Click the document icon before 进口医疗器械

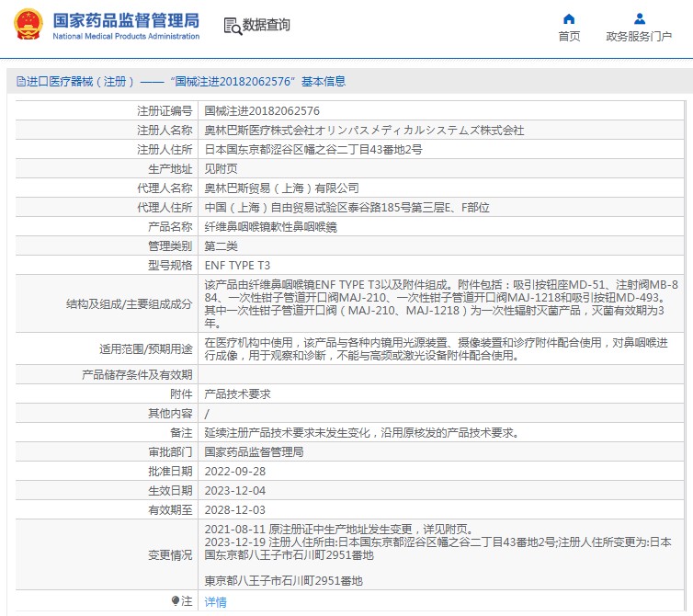pyautogui.click(x=20, y=81)
